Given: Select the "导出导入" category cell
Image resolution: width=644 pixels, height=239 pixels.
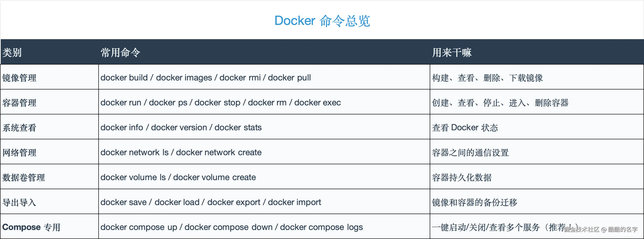Looking at the screenshot, I should coord(19,202).
